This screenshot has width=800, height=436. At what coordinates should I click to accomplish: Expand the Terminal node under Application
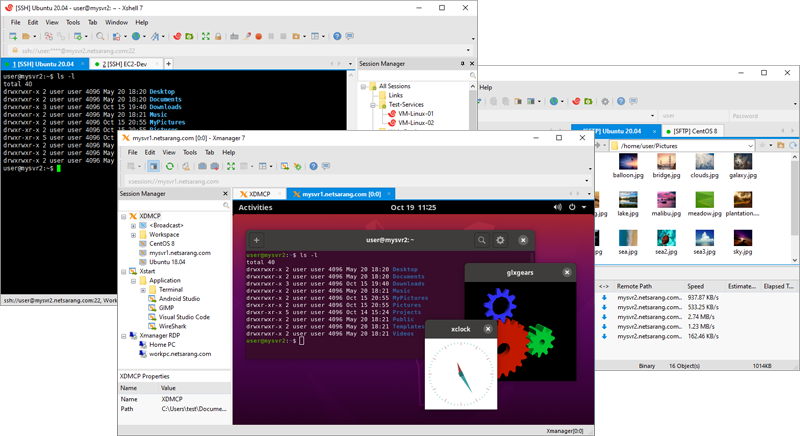click(x=143, y=290)
